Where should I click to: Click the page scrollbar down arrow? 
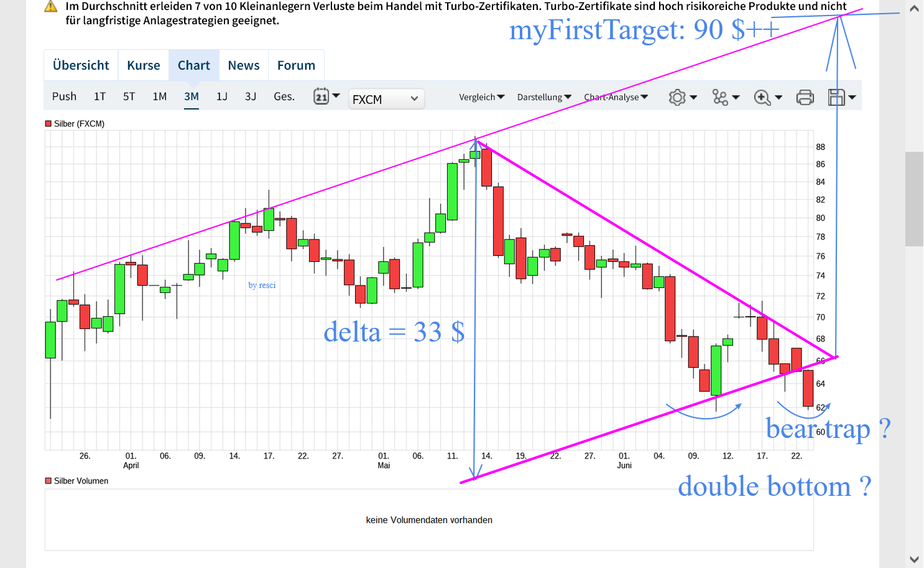pyautogui.click(x=914, y=559)
